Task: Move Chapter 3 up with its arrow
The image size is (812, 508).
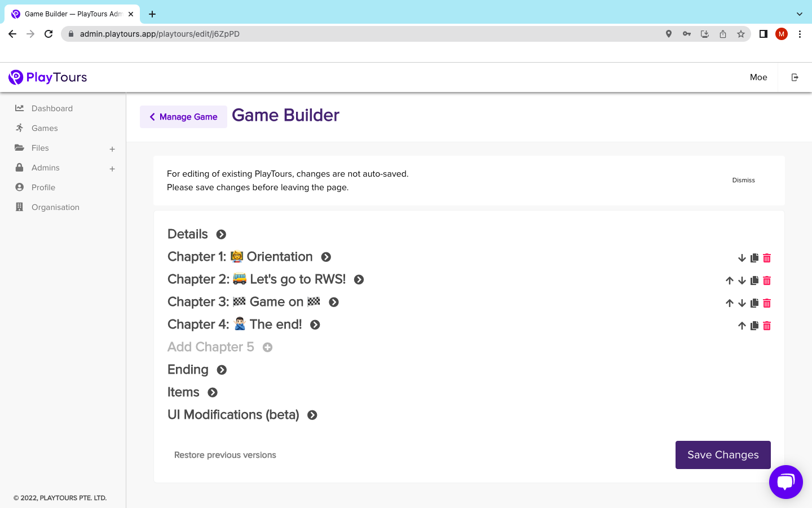Action: coord(730,303)
